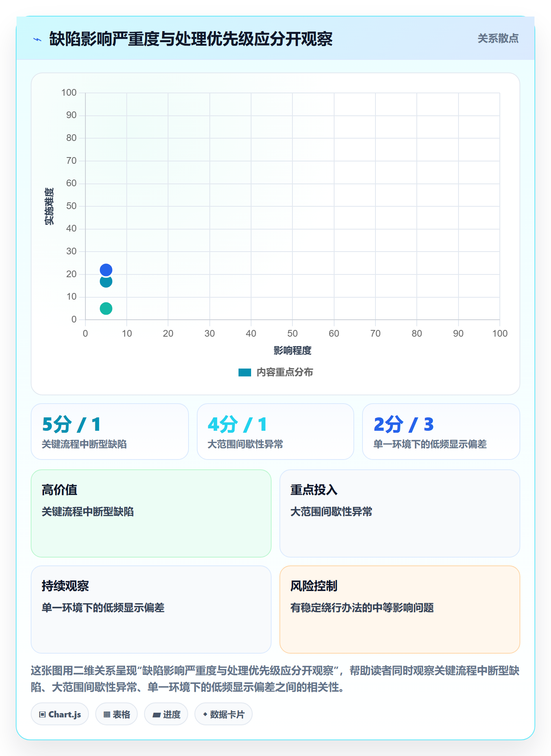Image resolution: width=551 pixels, height=756 pixels.
Task: Click y-axis tick label 100
Action: [x=69, y=93]
